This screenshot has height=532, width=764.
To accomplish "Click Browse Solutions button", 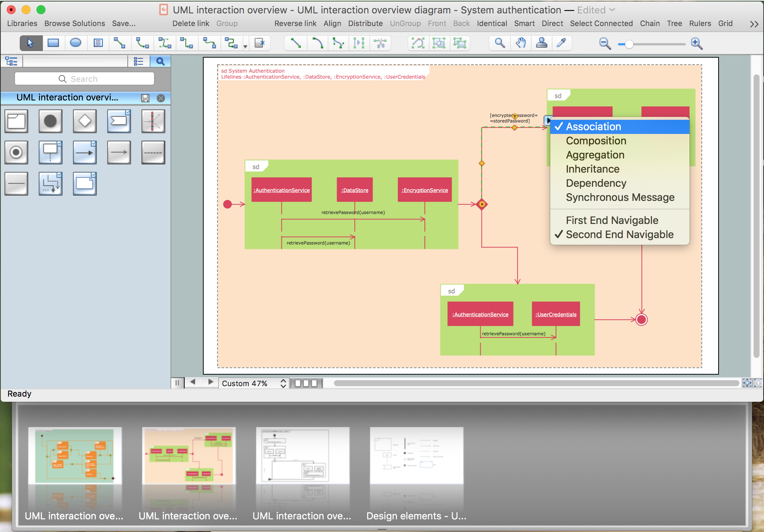I will tap(74, 23).
